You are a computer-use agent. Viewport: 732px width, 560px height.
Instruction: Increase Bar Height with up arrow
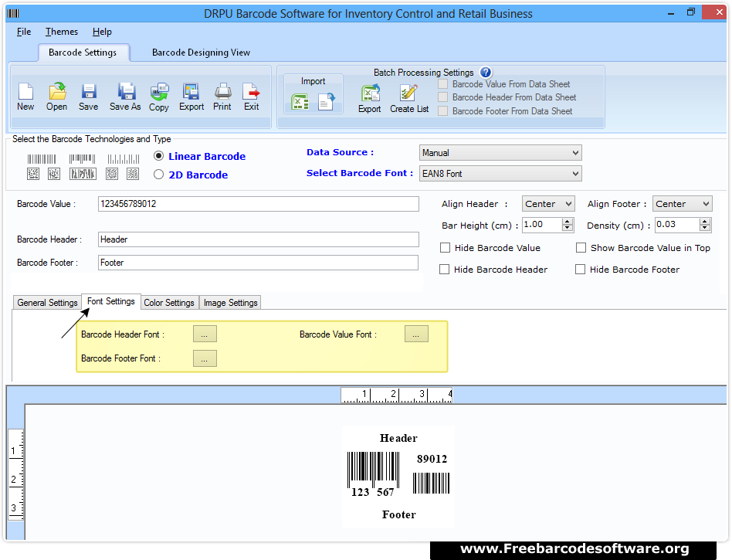[568, 222]
